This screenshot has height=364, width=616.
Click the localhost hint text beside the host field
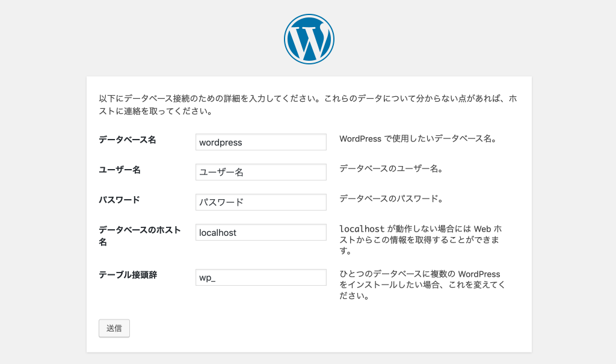(x=420, y=240)
